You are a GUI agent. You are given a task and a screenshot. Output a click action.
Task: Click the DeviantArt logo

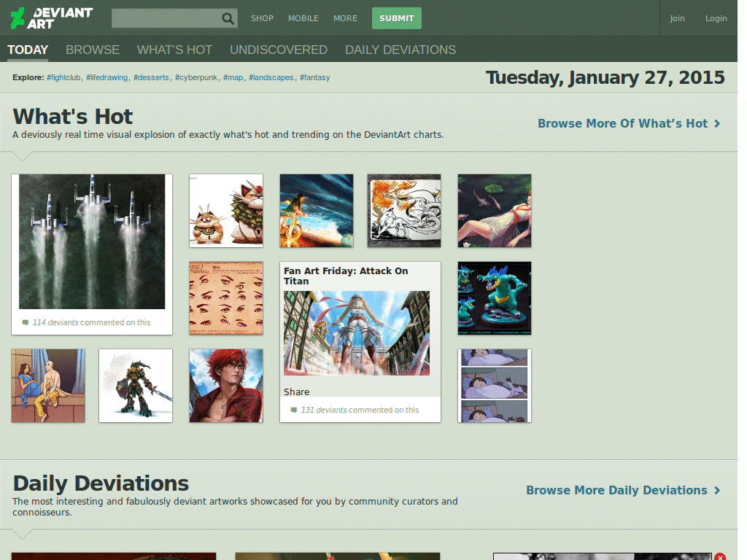click(52, 18)
